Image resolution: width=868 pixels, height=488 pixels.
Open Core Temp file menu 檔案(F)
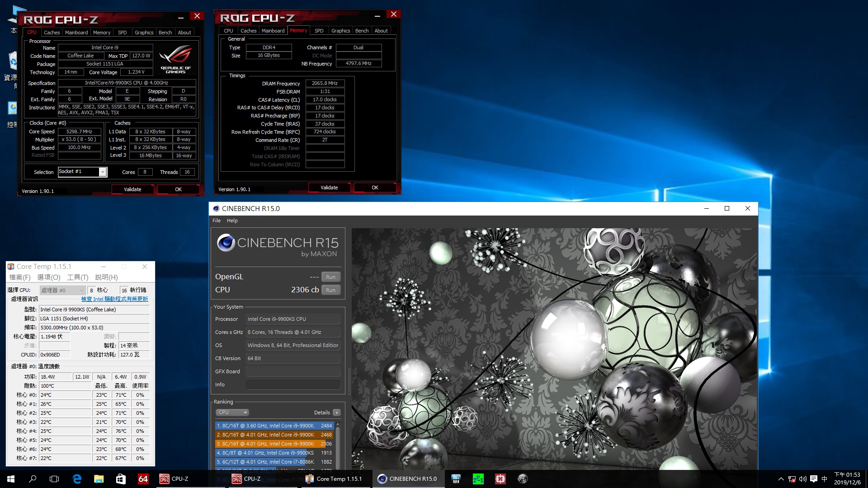(20, 277)
